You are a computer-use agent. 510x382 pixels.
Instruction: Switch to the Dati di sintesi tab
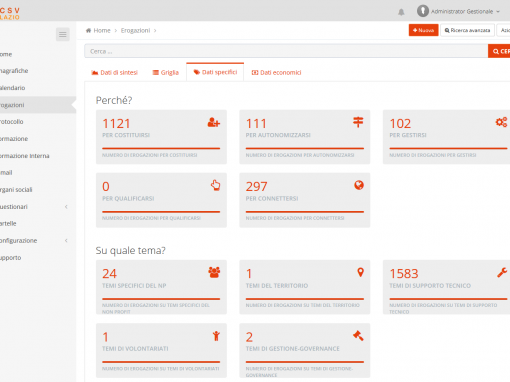pos(115,72)
